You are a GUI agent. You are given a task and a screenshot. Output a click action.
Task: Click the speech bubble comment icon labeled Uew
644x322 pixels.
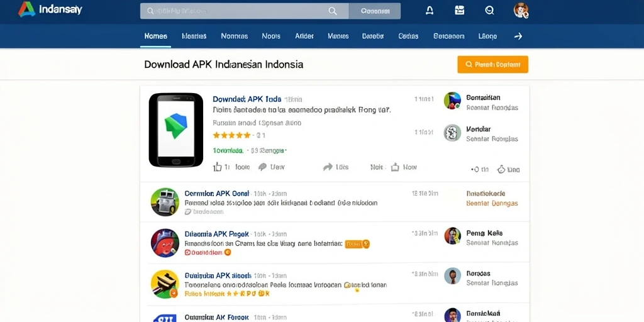point(262,167)
